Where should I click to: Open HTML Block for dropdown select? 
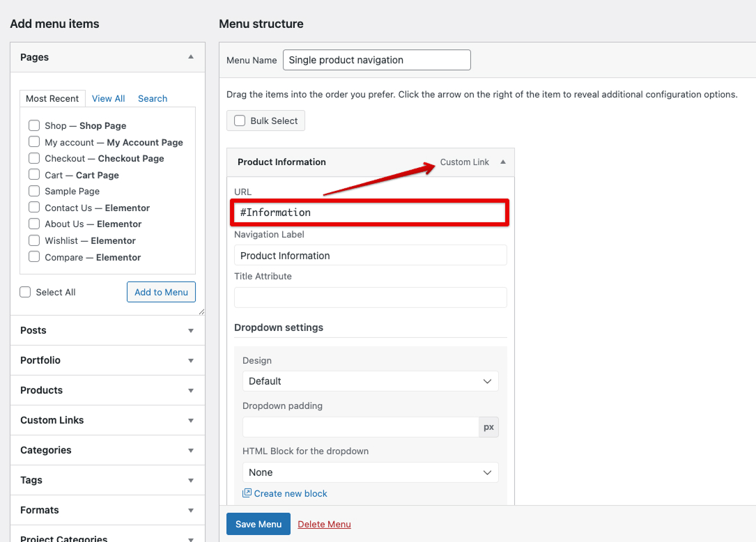pyautogui.click(x=370, y=472)
